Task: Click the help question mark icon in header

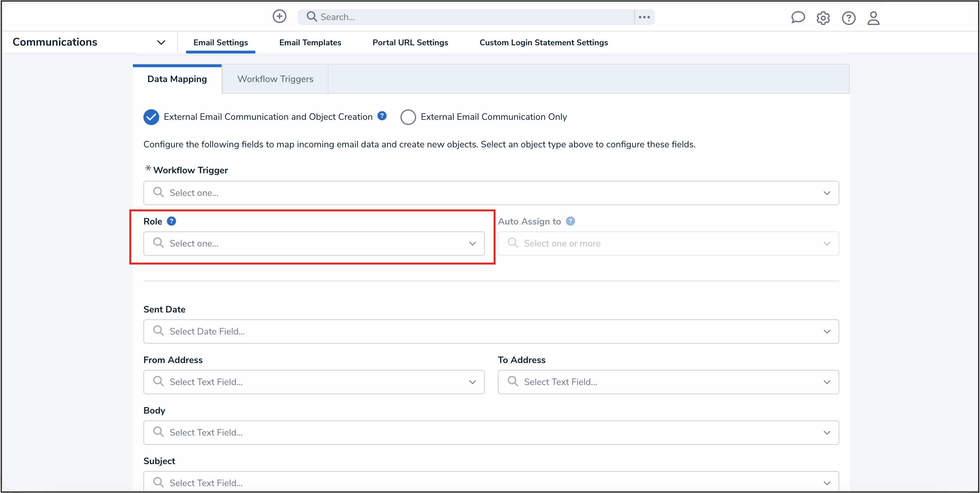Action: tap(848, 18)
